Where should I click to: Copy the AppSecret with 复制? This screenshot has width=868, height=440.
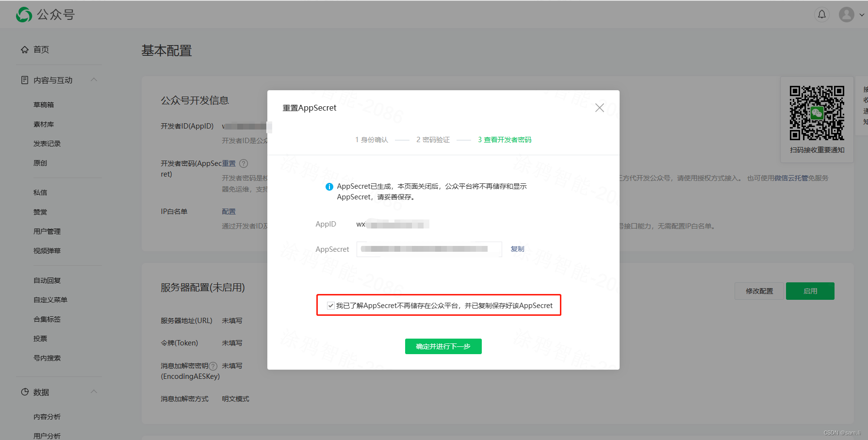click(x=517, y=249)
